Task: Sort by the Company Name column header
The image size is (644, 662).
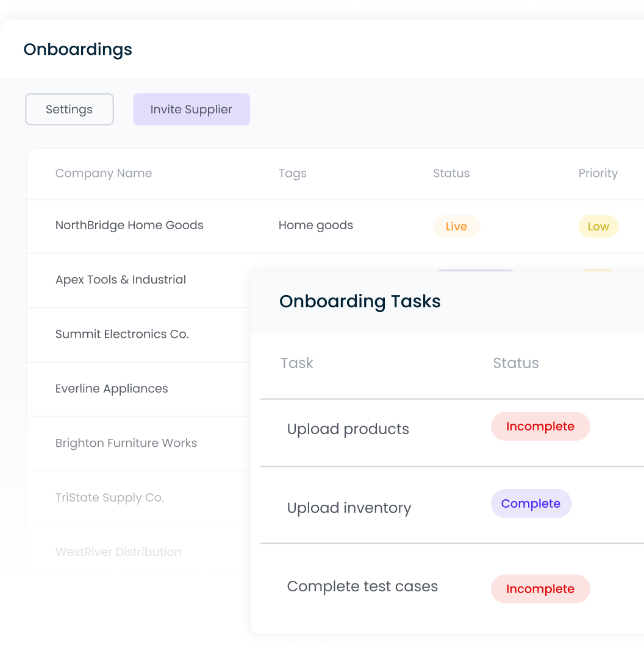Action: point(104,173)
